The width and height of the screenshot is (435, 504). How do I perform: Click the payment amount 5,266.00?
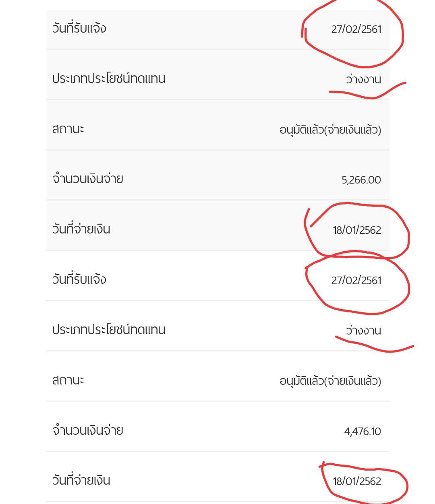tap(361, 180)
